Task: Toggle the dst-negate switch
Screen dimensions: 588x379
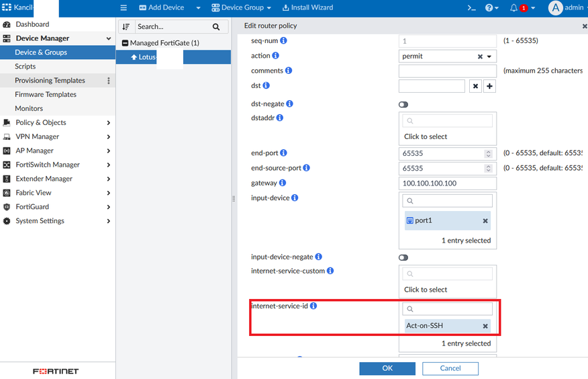Action: pos(403,105)
